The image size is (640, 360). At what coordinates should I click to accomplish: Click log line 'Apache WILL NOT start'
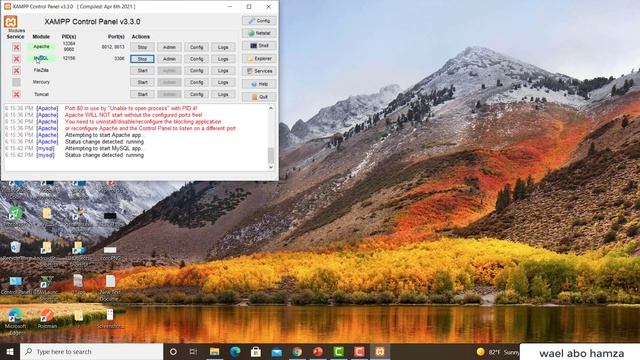click(133, 115)
